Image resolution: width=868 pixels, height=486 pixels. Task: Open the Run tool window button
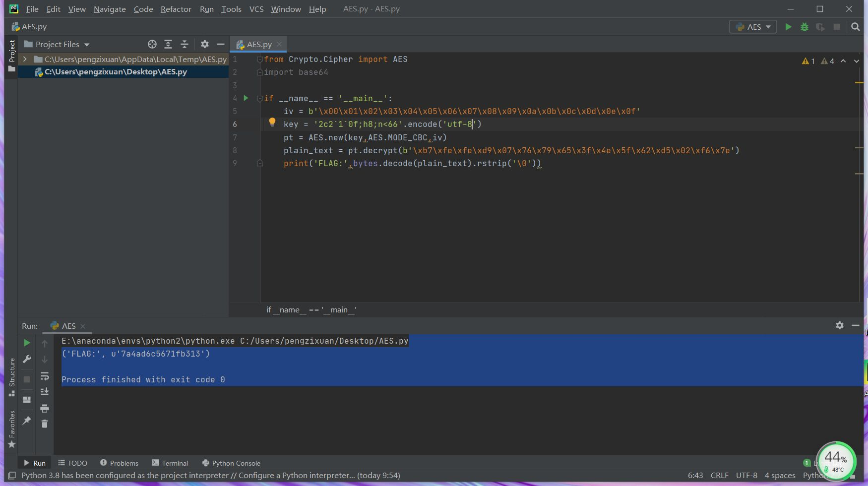[x=34, y=463]
